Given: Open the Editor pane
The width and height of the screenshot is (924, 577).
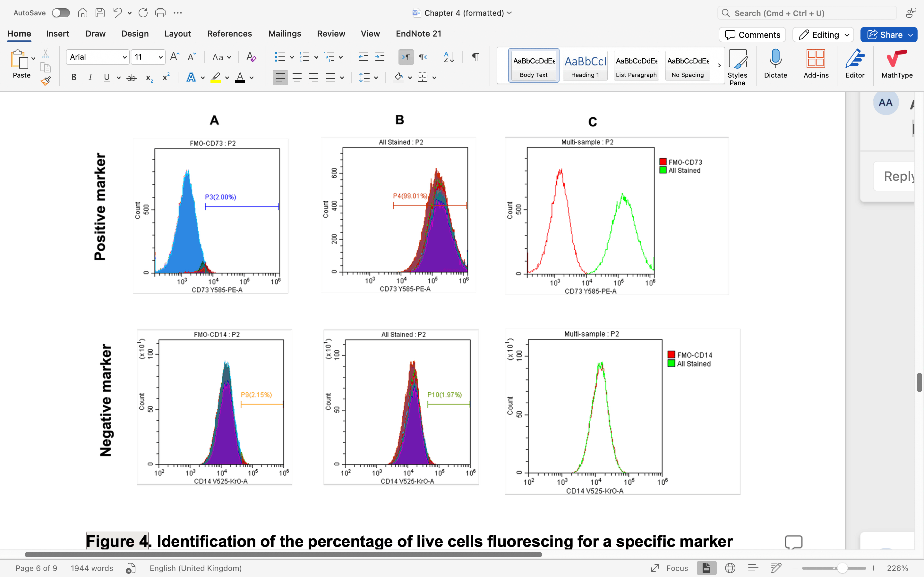Looking at the screenshot, I should coord(854,64).
